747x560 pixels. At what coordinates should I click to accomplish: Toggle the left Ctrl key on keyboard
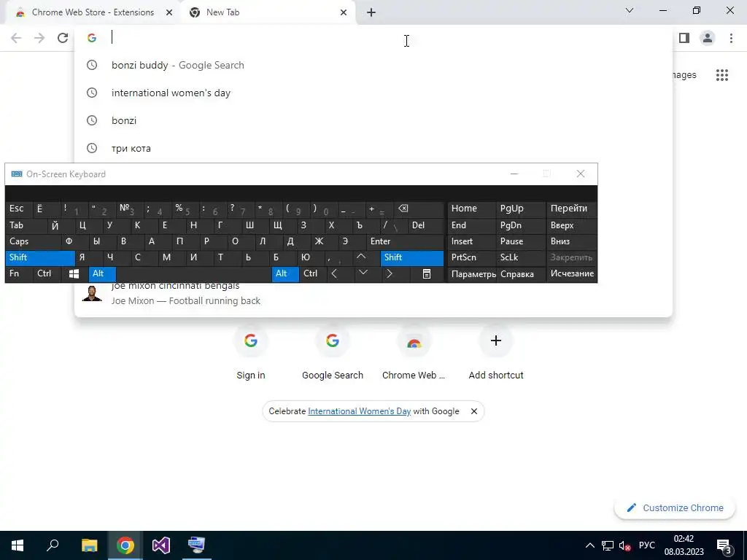47,274
